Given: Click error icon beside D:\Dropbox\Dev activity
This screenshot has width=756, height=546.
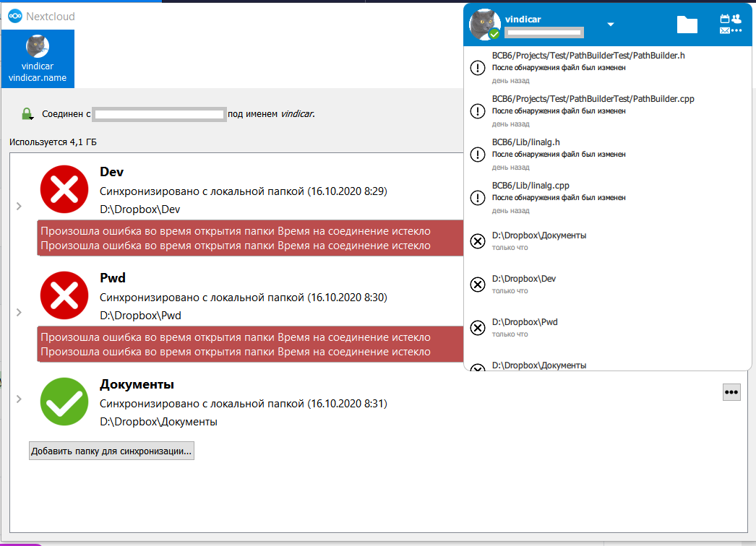Looking at the screenshot, I should pos(477,285).
